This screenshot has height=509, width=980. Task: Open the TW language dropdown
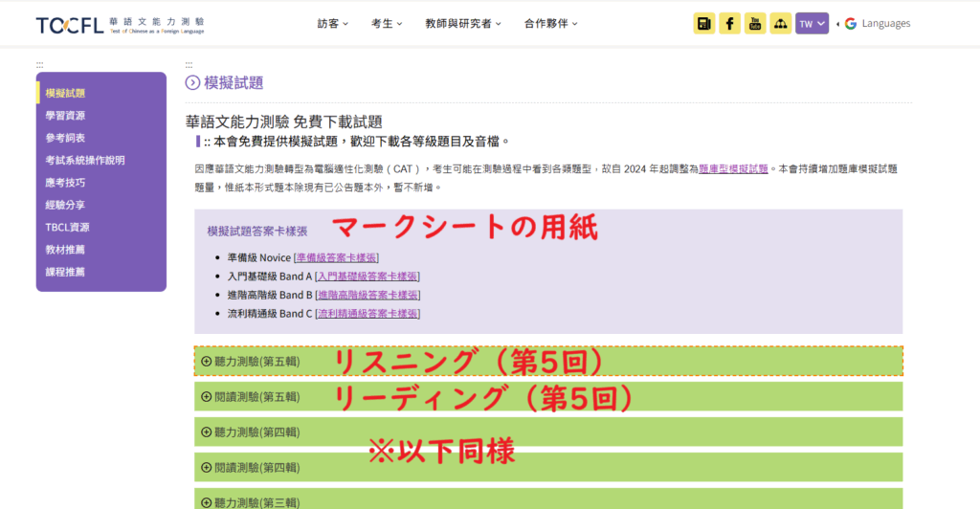click(812, 24)
